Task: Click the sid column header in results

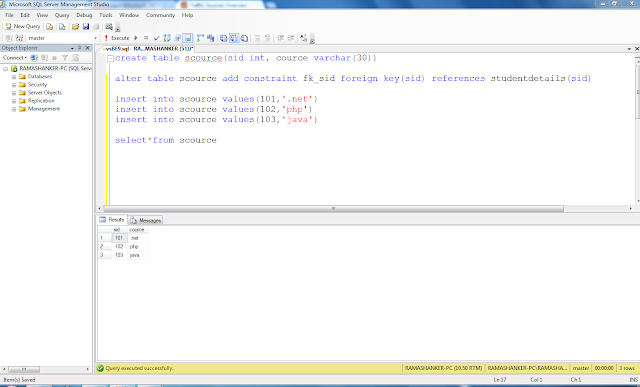Action: tap(119, 229)
